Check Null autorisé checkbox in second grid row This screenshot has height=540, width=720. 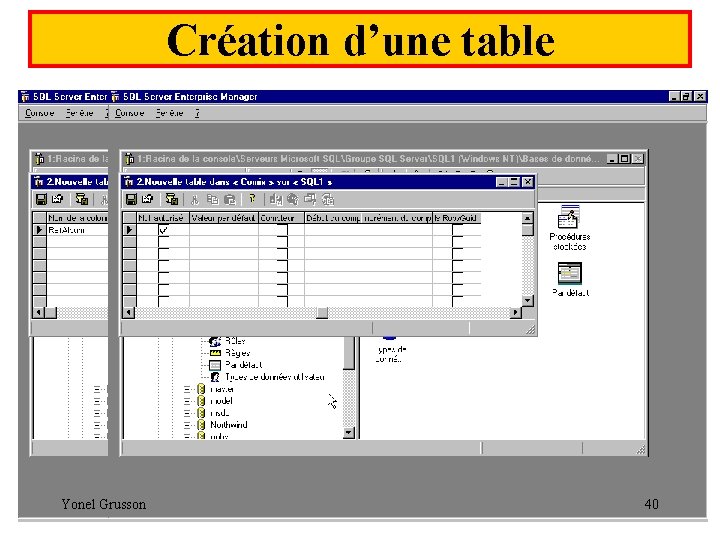point(163,242)
